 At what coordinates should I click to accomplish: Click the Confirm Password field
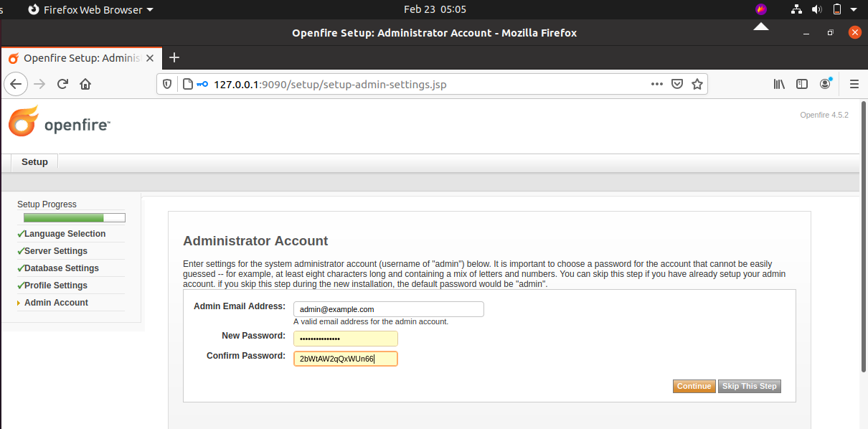tap(346, 359)
